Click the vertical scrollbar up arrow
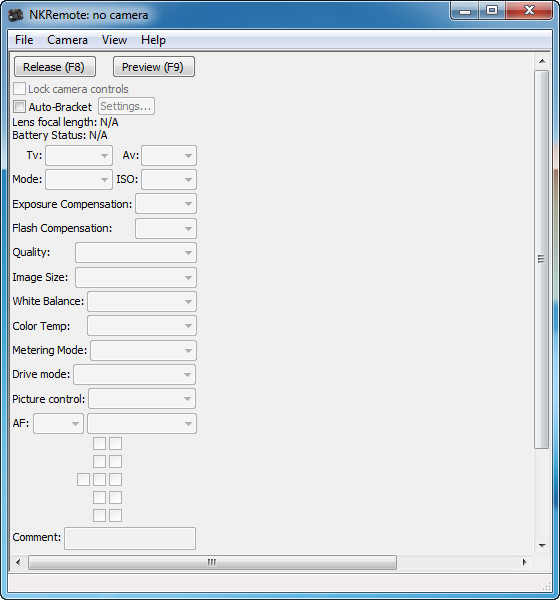Image resolution: width=560 pixels, height=600 pixels. [542, 61]
